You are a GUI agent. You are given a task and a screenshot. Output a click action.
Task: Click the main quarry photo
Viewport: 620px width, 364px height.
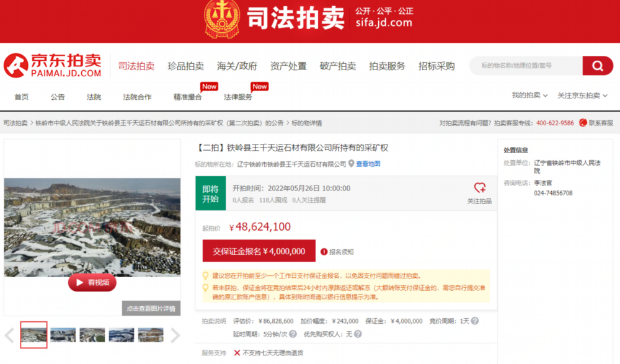[92, 227]
